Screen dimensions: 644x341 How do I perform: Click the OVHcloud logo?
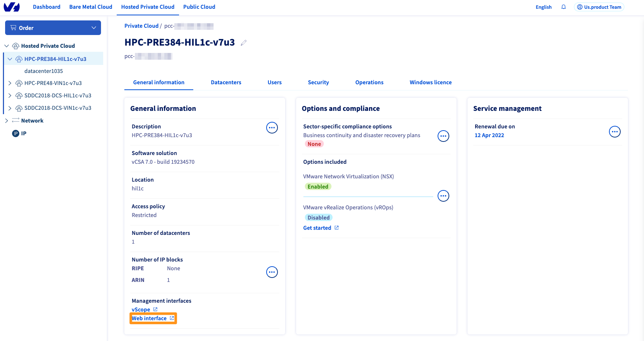click(x=12, y=7)
